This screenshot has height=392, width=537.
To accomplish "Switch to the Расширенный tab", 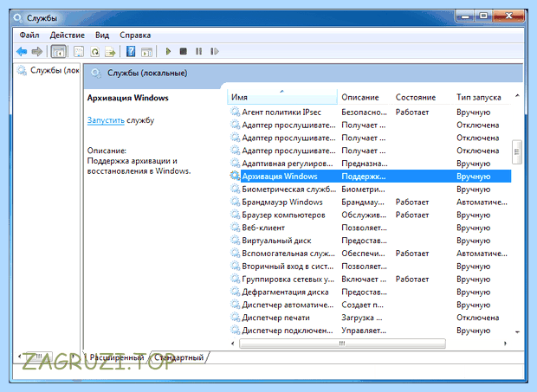I will [x=116, y=357].
